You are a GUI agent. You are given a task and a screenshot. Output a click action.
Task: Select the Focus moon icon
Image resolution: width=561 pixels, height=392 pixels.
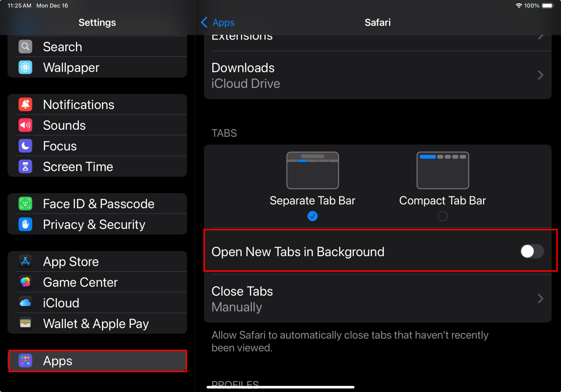coord(25,146)
